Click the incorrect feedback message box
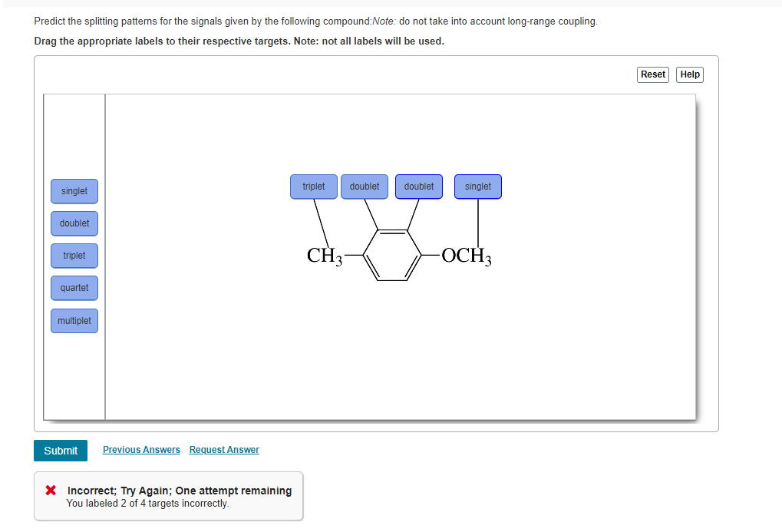 [x=168, y=495]
